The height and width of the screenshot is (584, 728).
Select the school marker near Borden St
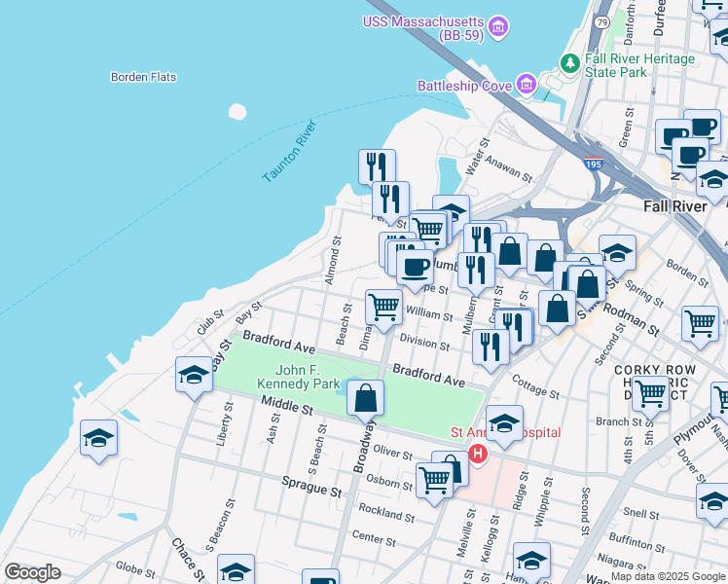pos(617,256)
